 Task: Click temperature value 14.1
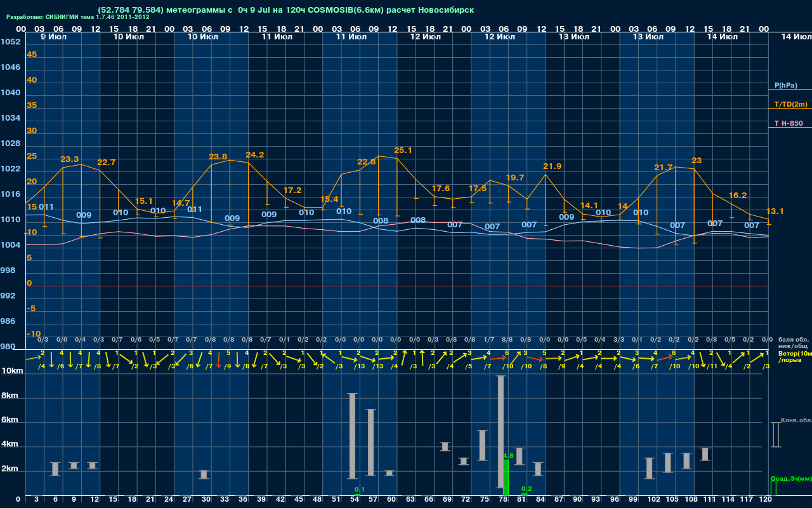589,206
